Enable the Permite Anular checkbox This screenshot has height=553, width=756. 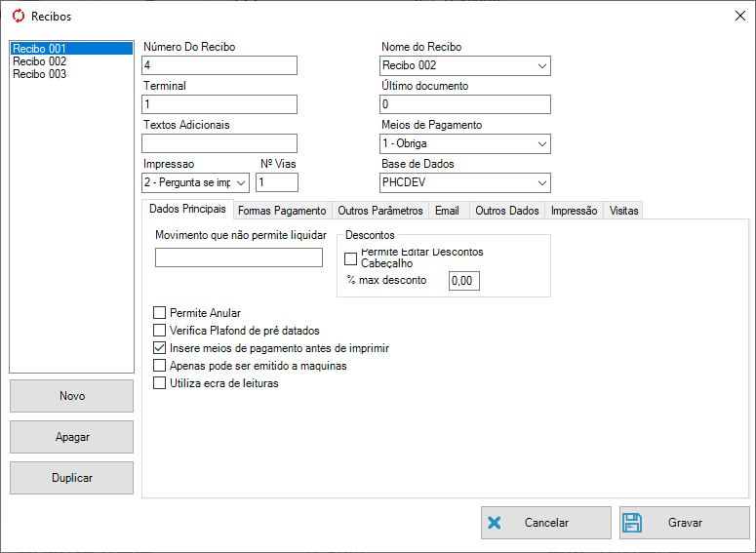coord(160,313)
